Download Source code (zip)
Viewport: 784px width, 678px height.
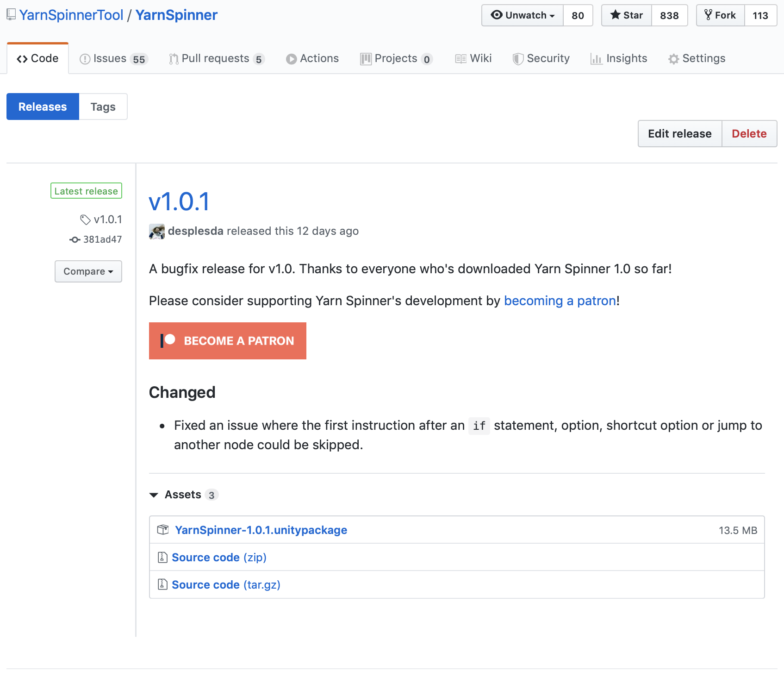219,558
